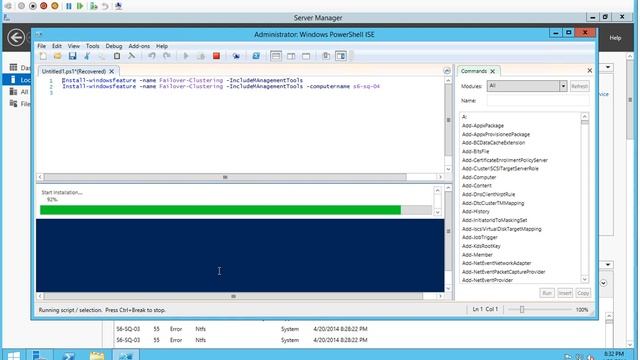
Task: Select Add-JobTrigger in command list
Action: coord(480,237)
